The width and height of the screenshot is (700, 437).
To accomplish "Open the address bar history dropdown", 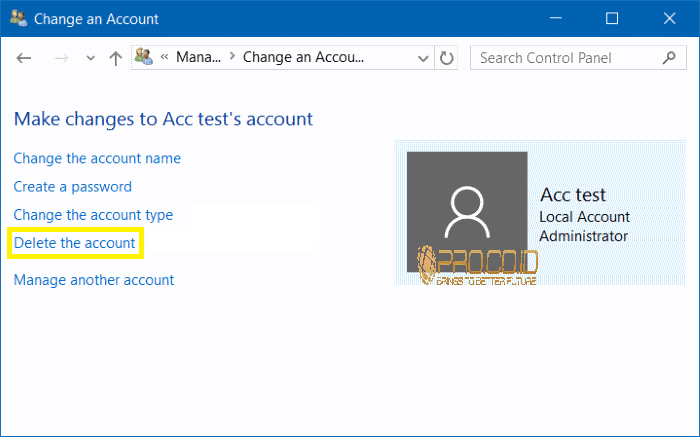I will [x=423, y=58].
